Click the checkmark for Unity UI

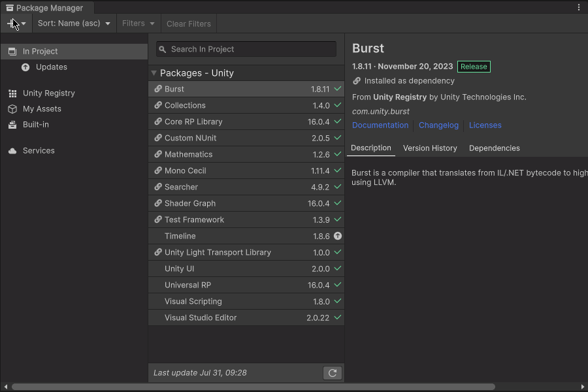tap(338, 269)
